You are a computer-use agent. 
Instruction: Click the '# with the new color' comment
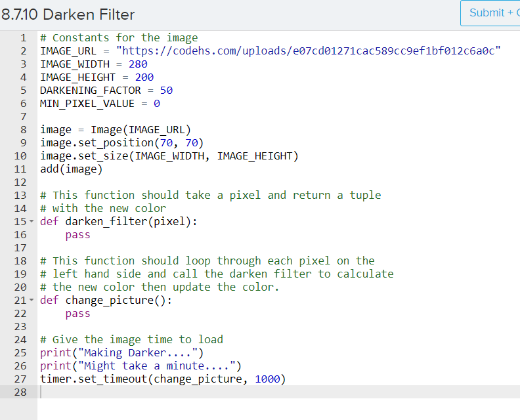pyautogui.click(x=103, y=209)
